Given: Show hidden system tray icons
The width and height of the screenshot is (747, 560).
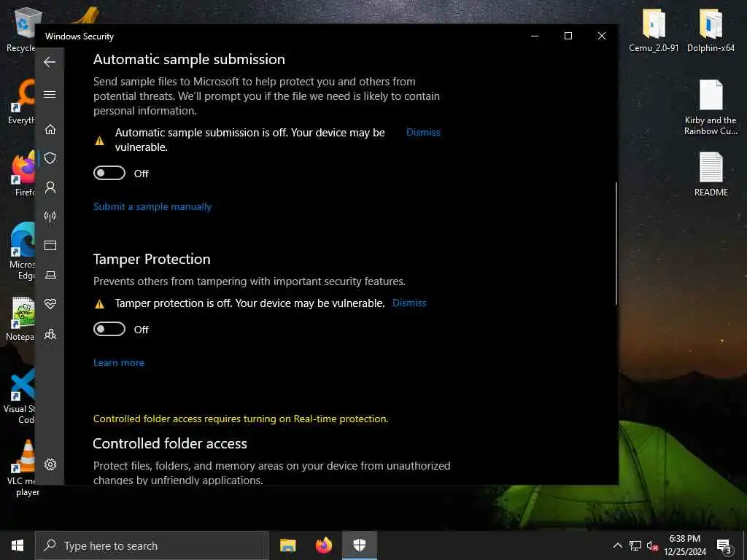Looking at the screenshot, I should (x=617, y=545).
